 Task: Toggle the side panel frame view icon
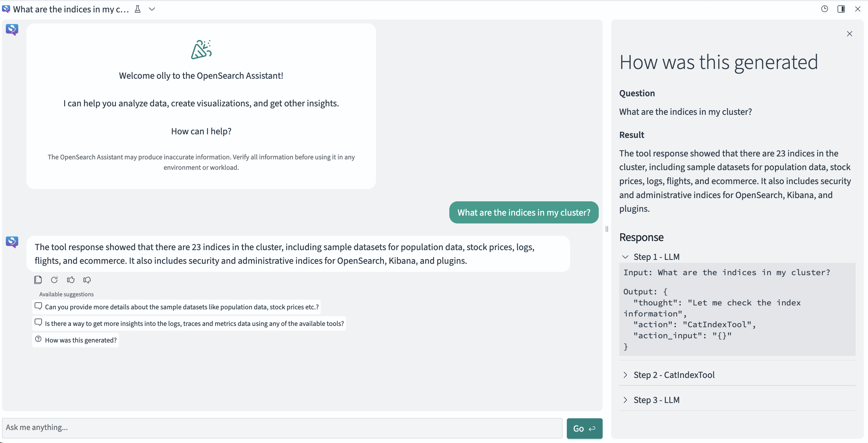point(841,9)
